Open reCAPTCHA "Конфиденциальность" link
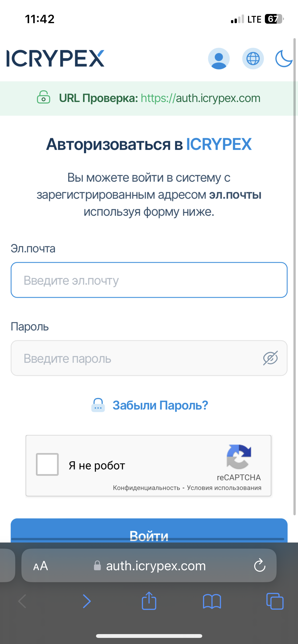Viewport: 298px width, 644px height. click(146, 488)
